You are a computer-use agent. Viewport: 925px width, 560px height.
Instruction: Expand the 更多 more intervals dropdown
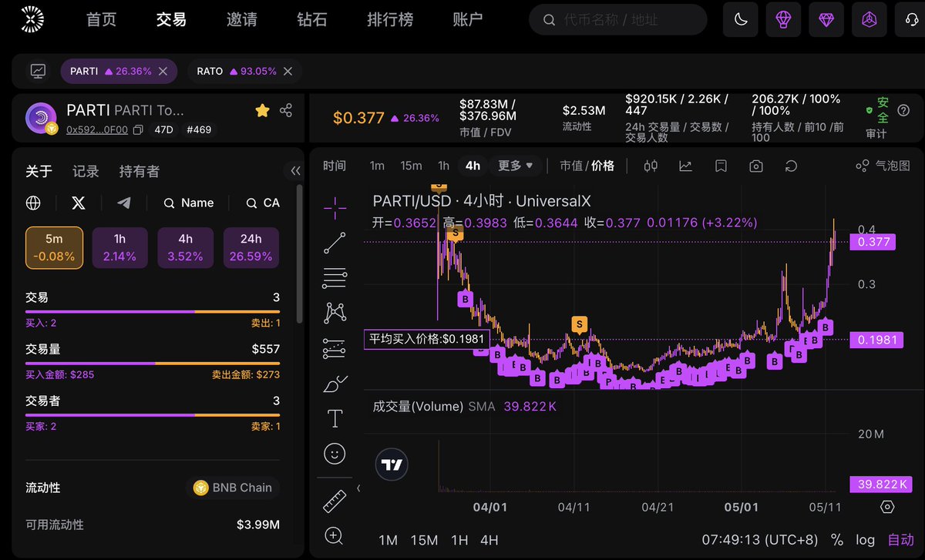(x=516, y=166)
